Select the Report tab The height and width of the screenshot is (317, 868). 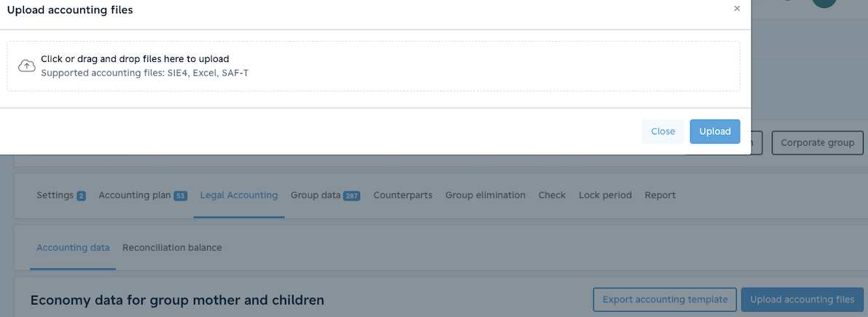click(x=660, y=195)
